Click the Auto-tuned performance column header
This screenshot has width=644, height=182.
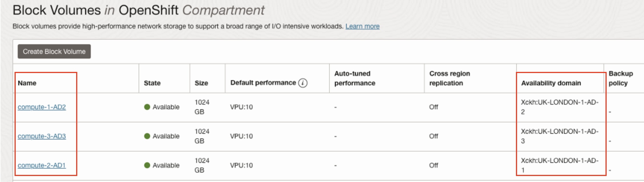pyautogui.click(x=355, y=78)
